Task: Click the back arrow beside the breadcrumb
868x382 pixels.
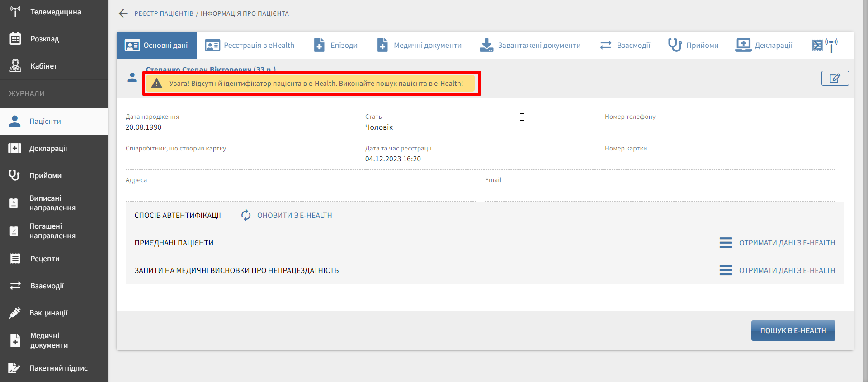Action: click(x=123, y=13)
